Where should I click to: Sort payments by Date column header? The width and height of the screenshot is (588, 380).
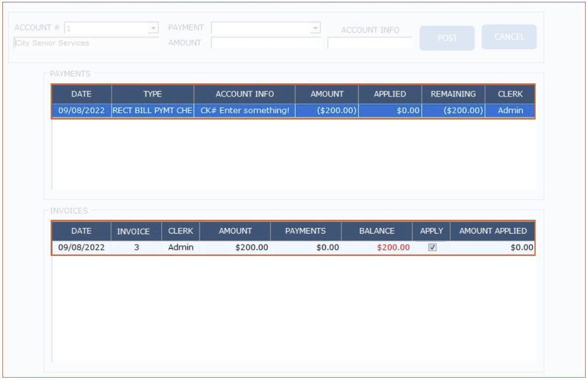click(x=82, y=94)
